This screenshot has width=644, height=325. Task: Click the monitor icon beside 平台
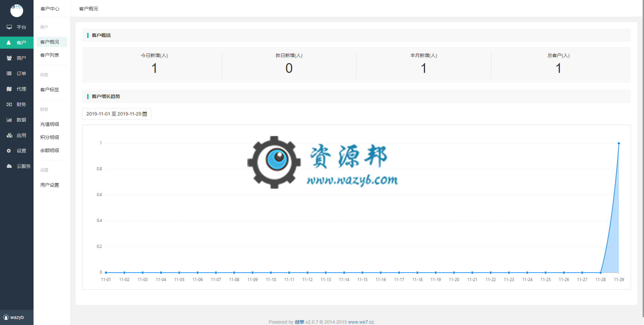coord(9,27)
